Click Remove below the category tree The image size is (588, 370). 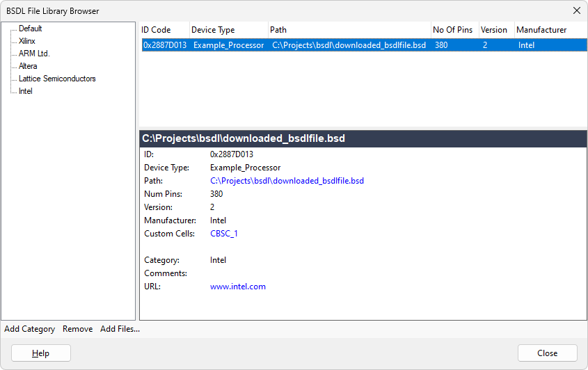(x=77, y=329)
